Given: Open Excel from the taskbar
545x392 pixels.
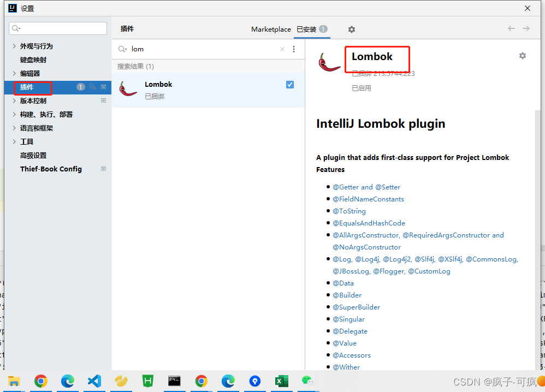Looking at the screenshot, I should (282, 381).
